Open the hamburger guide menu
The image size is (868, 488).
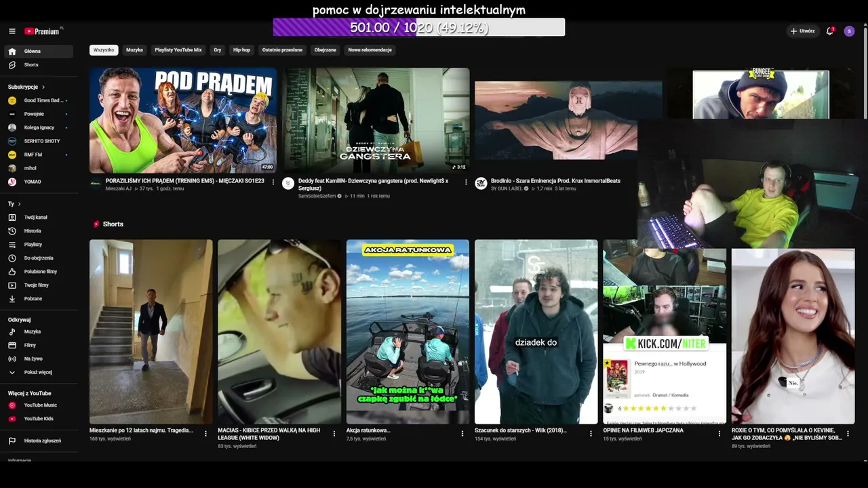(x=12, y=31)
